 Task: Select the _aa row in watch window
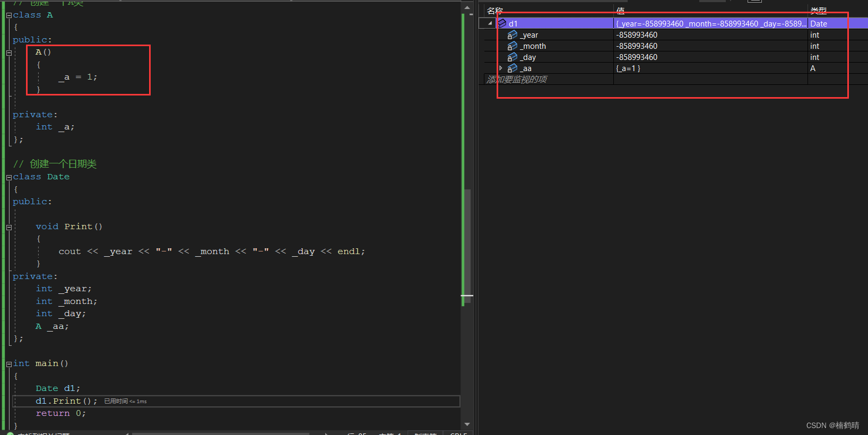673,68
